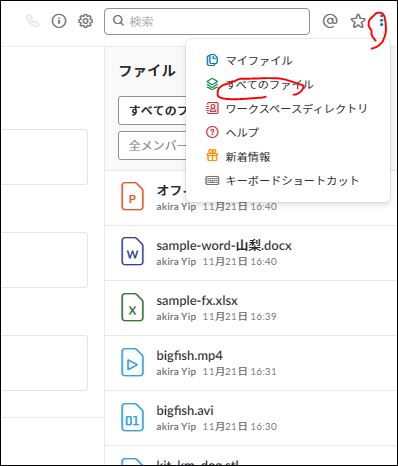Click the 11月21日 16:39 timestamp
398x466 pixels.
tap(240, 316)
